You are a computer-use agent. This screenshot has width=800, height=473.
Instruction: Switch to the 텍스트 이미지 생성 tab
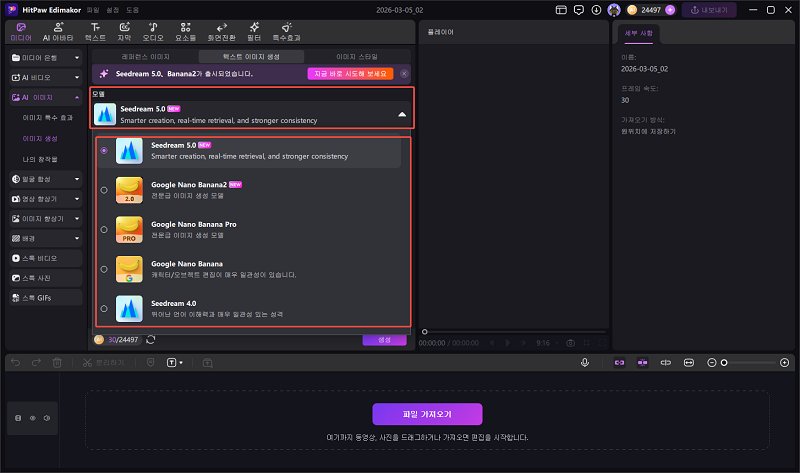pos(251,57)
